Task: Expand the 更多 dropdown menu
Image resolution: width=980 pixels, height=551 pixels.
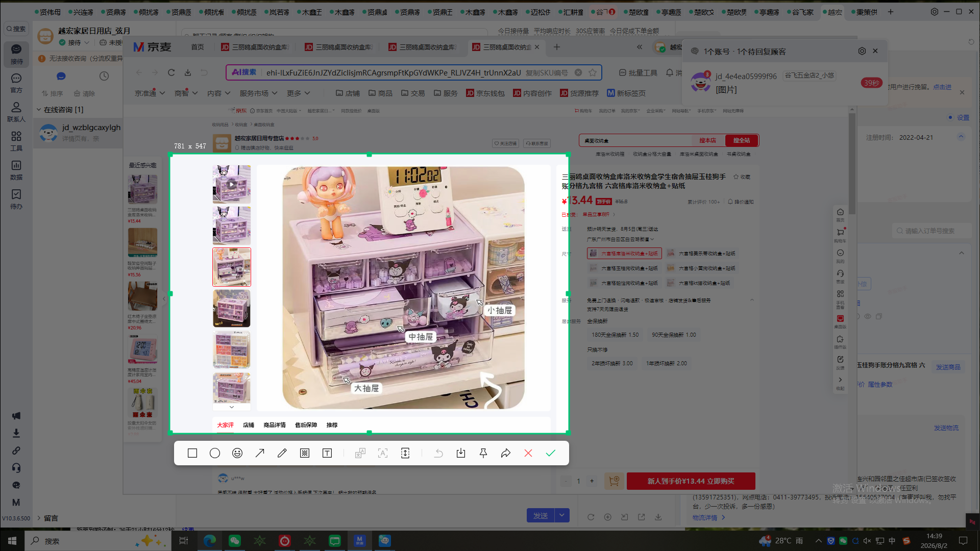Action: pyautogui.click(x=299, y=93)
